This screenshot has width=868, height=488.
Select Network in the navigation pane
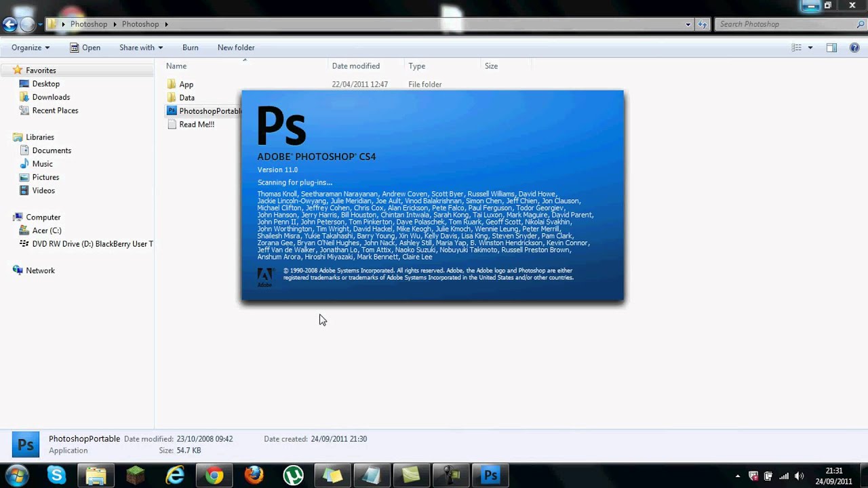(x=41, y=270)
